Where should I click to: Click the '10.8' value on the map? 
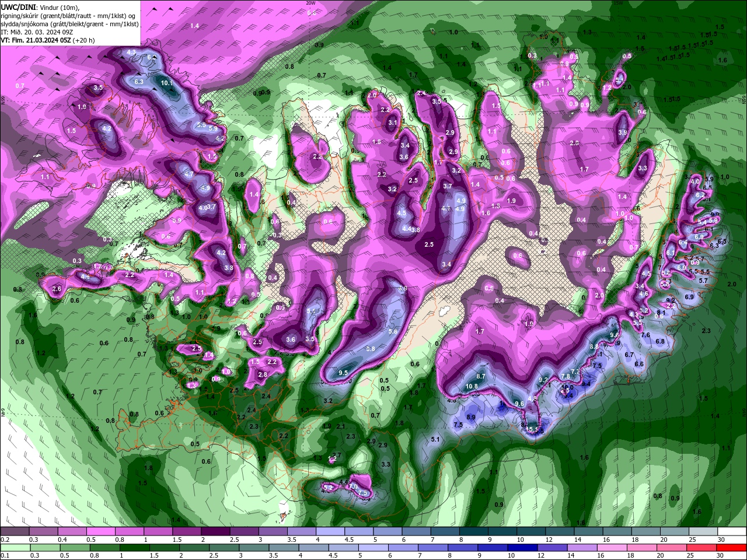(x=472, y=386)
